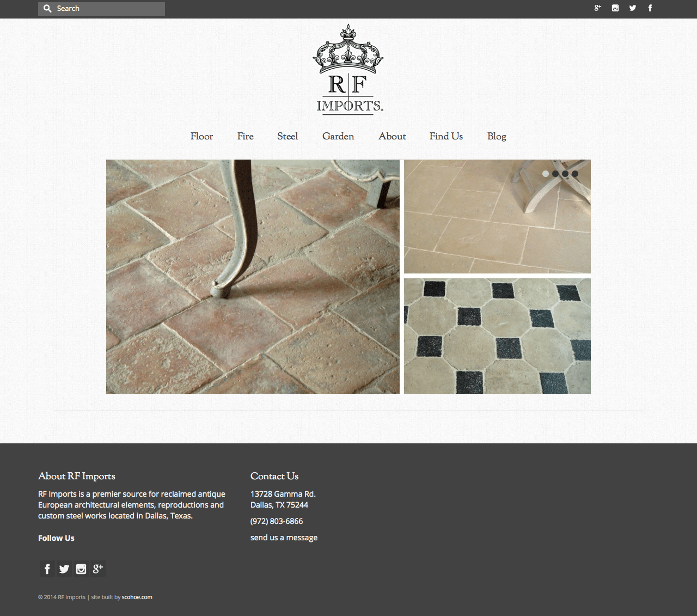Click the RF Imports crown logo
Viewport: 697px width, 616px height.
coord(348,69)
